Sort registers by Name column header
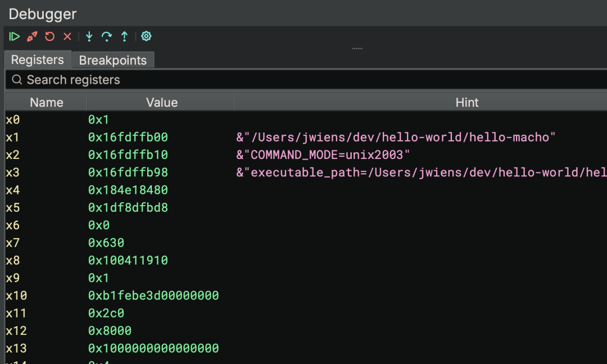The height and width of the screenshot is (364, 607). tap(47, 102)
